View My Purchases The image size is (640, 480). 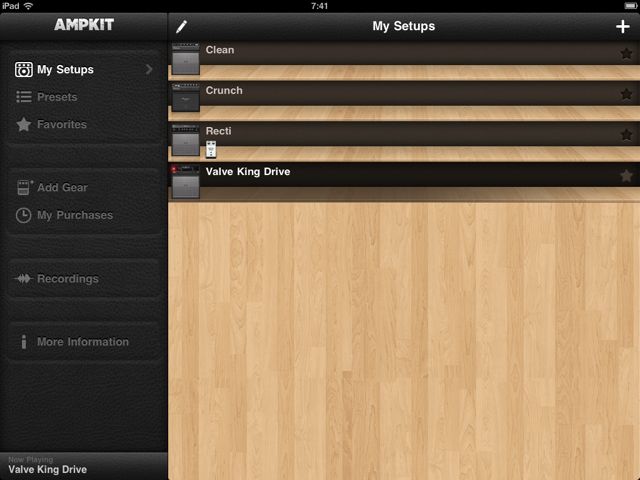click(84, 215)
